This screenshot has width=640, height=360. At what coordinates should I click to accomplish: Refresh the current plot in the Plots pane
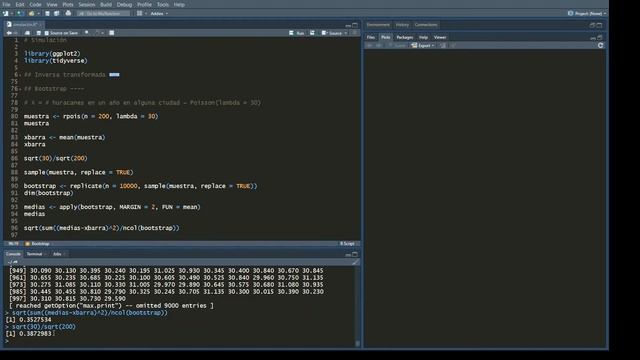tap(600, 45)
